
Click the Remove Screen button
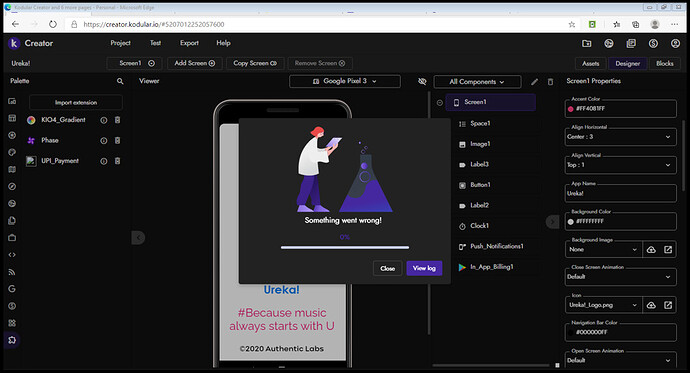(x=320, y=63)
